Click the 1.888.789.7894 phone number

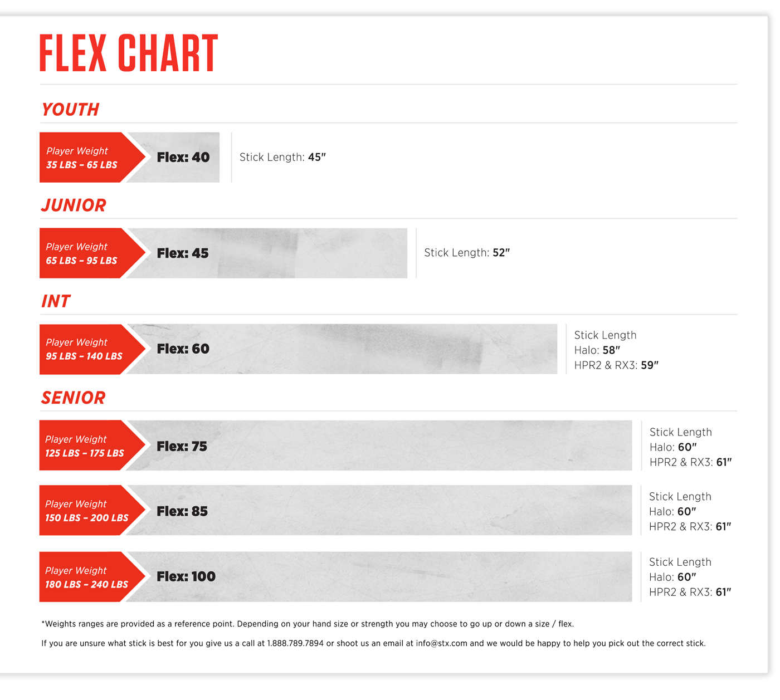coord(295,644)
